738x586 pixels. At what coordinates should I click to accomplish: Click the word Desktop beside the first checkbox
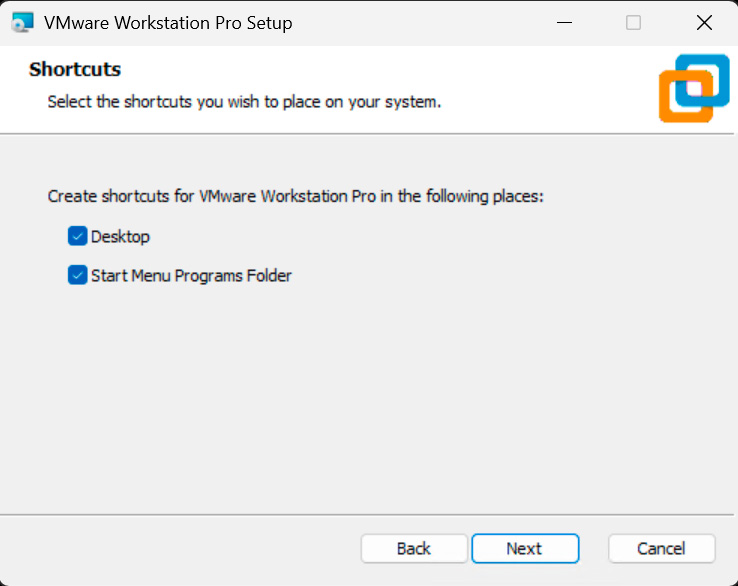tap(120, 237)
